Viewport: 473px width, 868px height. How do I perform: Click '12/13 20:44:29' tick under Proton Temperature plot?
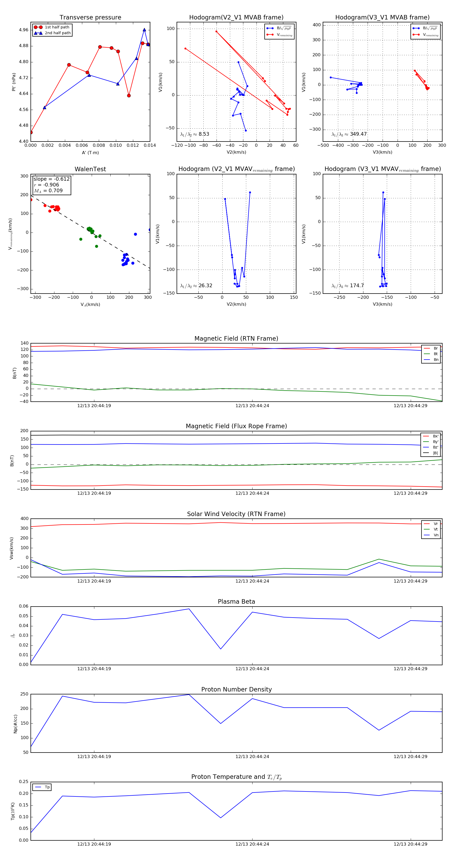(x=410, y=844)
